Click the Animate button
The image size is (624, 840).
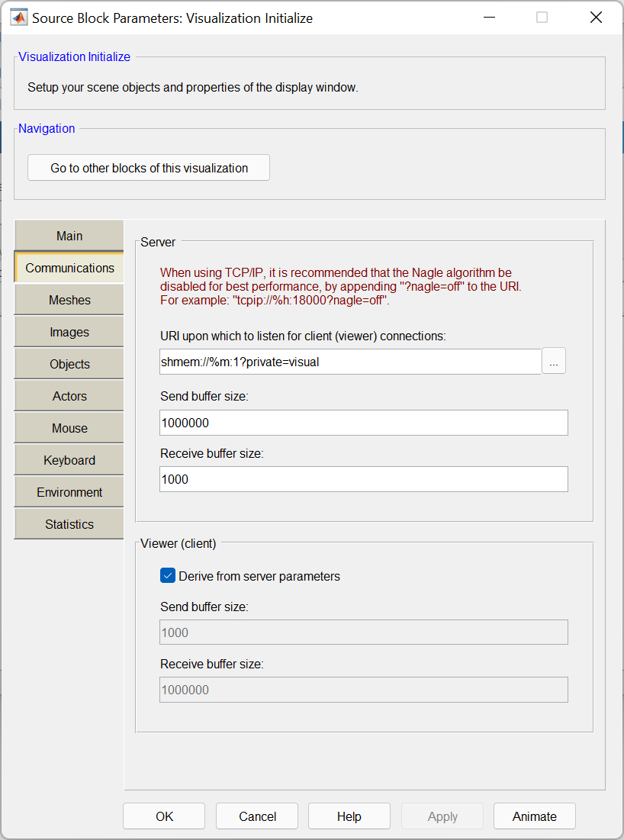click(534, 816)
